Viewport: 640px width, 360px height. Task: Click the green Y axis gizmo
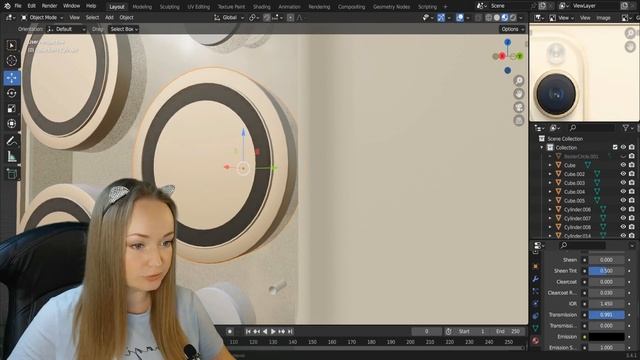[x=520, y=56]
